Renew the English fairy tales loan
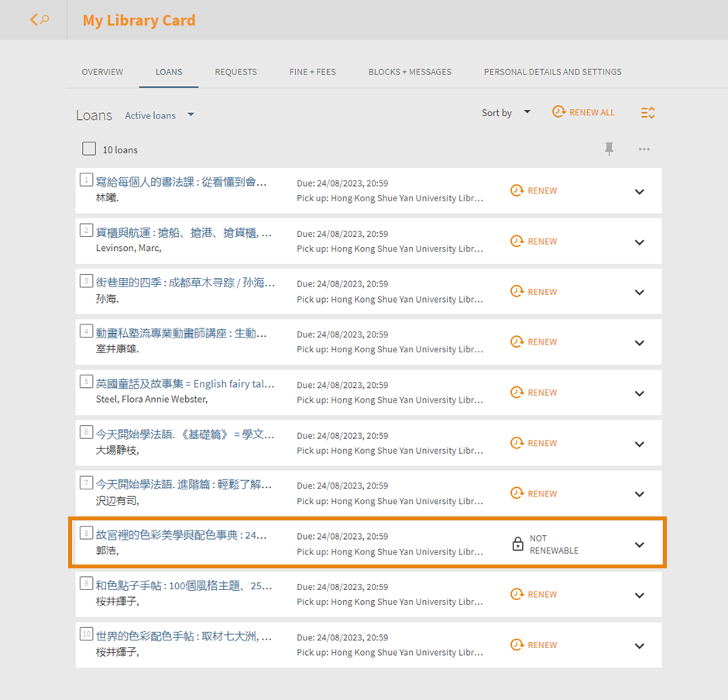The height and width of the screenshot is (700, 728). 534,393
